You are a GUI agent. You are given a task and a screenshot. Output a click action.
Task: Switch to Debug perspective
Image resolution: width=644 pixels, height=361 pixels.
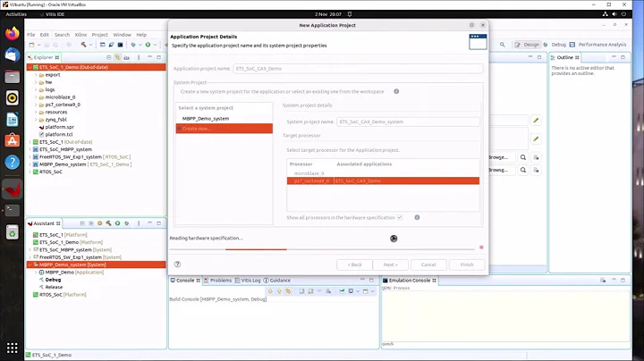(555, 45)
